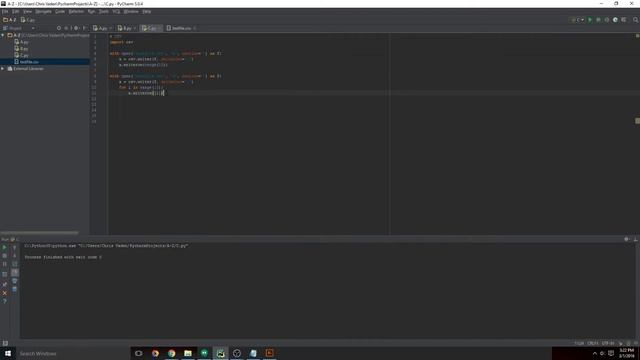Open Chrome from the taskbar
This screenshot has width=640, height=360.
click(x=171, y=353)
